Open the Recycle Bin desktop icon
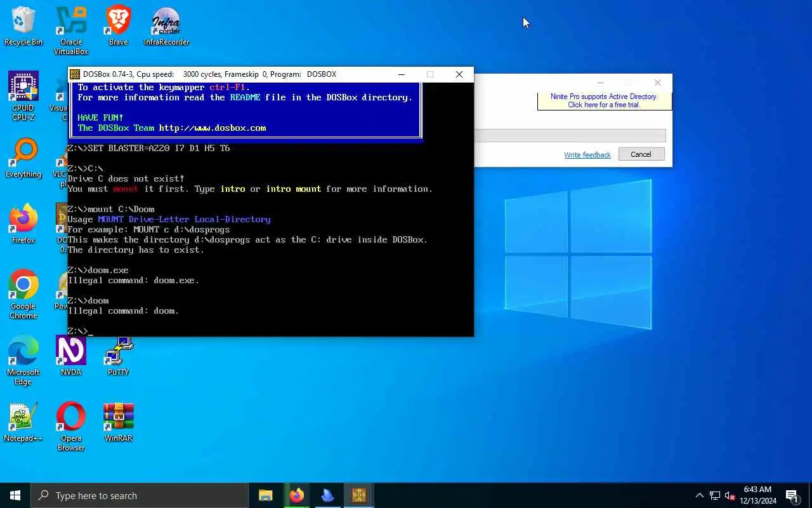Image resolution: width=812 pixels, height=508 pixels. pos(23,27)
